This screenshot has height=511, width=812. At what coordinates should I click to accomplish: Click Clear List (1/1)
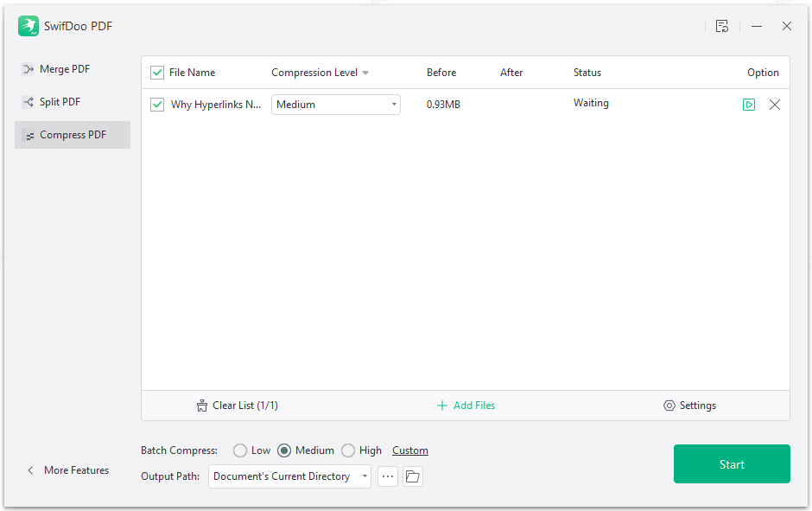(238, 406)
